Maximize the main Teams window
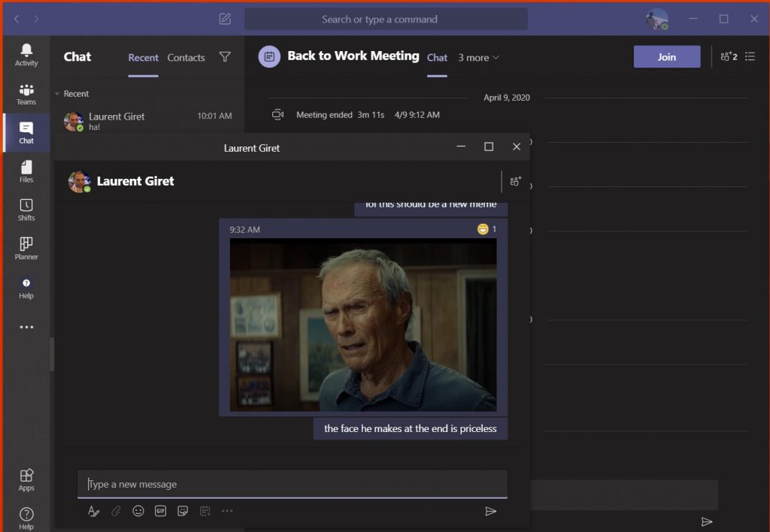Image resolution: width=770 pixels, height=532 pixels. [723, 19]
